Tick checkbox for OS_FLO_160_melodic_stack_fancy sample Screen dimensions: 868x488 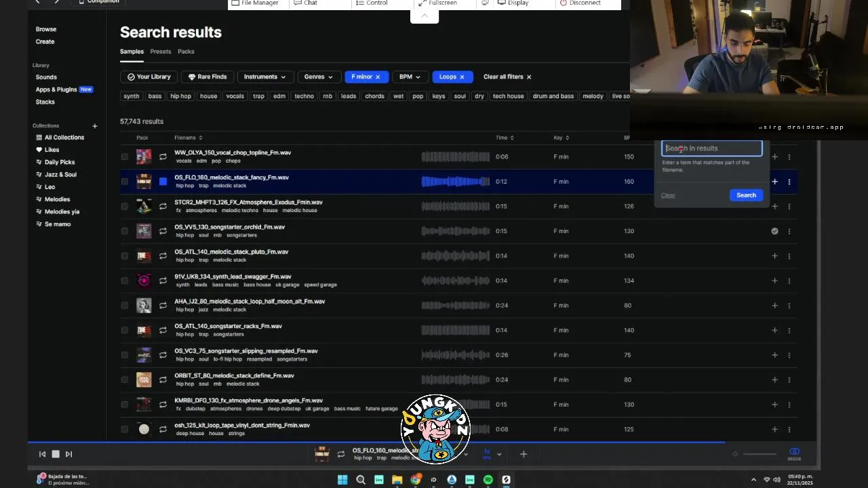(x=125, y=182)
